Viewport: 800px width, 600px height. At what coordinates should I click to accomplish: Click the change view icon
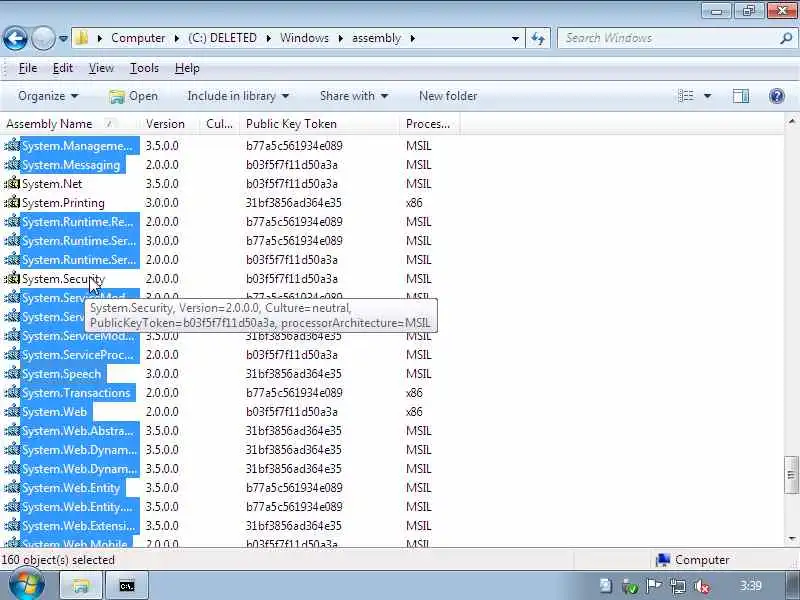tap(686, 96)
